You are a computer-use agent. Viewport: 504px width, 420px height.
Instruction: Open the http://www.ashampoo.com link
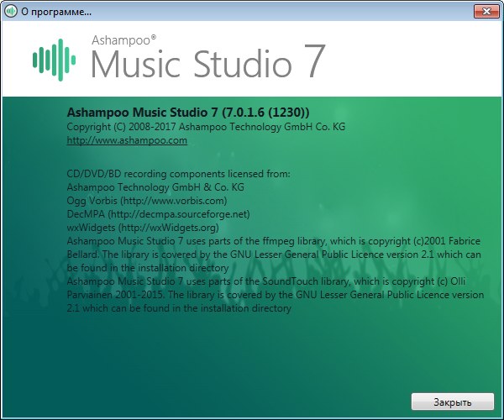[126, 141]
